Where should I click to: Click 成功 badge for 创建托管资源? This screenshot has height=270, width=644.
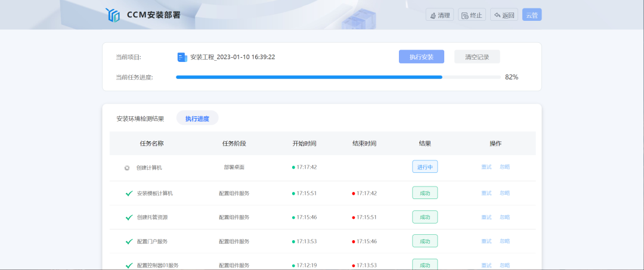click(x=425, y=217)
